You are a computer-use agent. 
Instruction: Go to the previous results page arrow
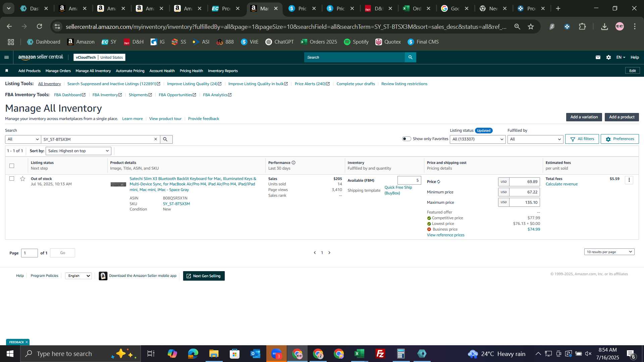[x=315, y=253]
